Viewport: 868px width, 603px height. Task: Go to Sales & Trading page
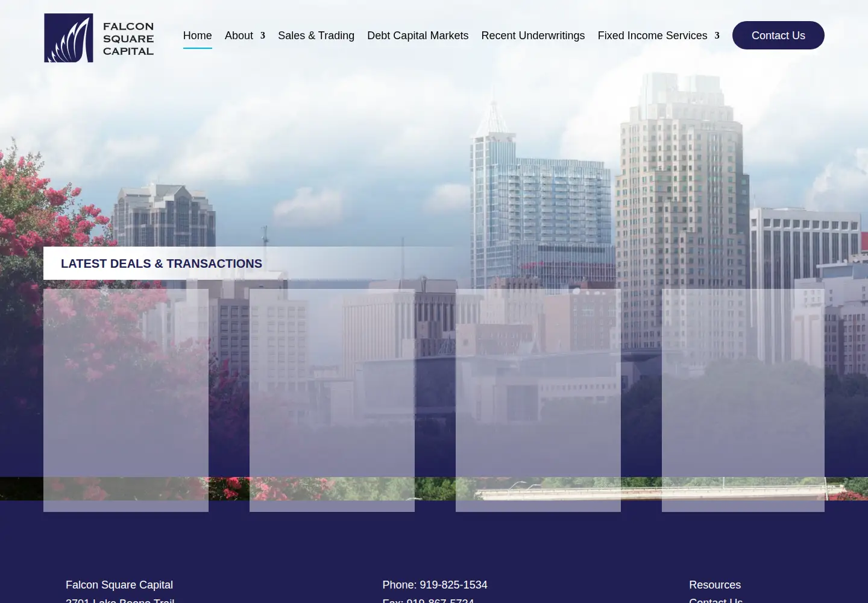point(316,36)
